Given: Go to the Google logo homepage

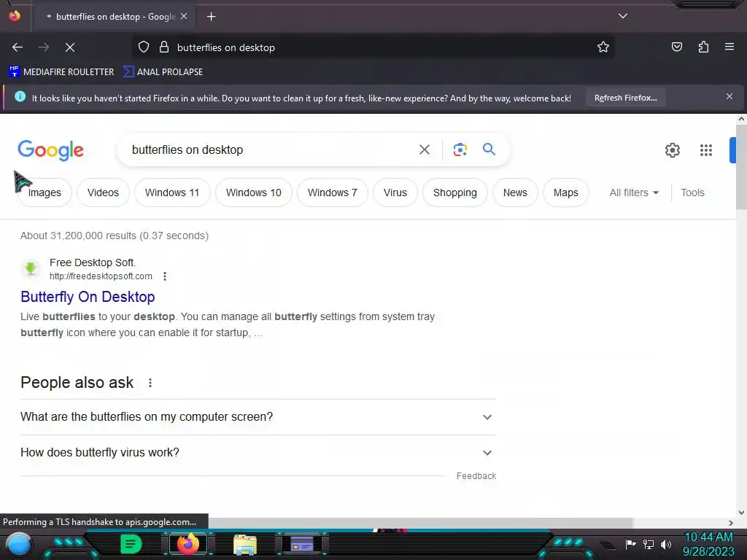Looking at the screenshot, I should click(x=50, y=150).
